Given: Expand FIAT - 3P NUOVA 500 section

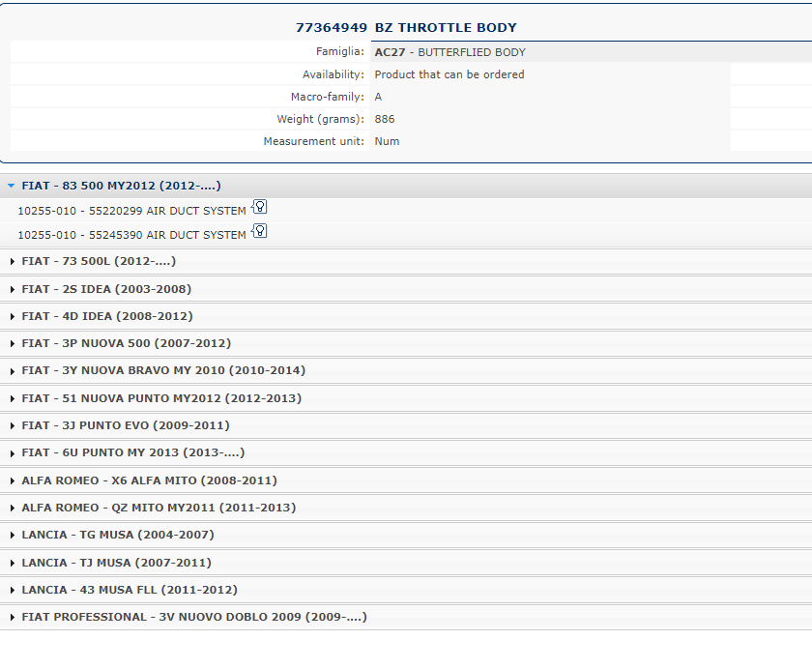Looking at the screenshot, I should click(x=126, y=343).
